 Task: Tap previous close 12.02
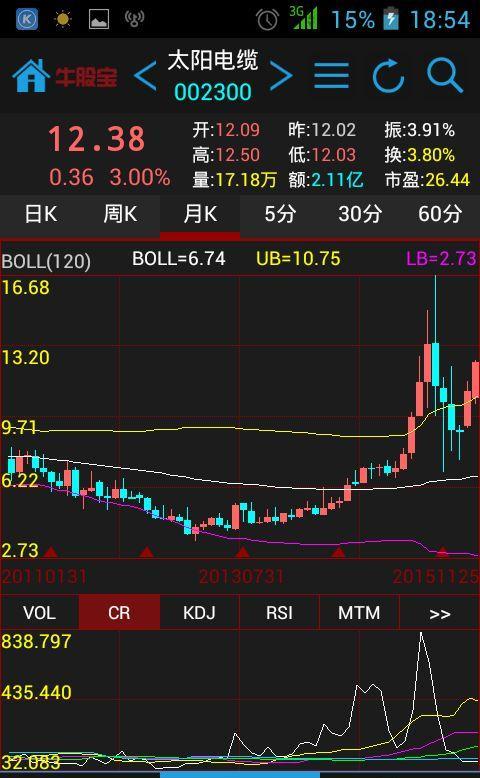click(334, 130)
